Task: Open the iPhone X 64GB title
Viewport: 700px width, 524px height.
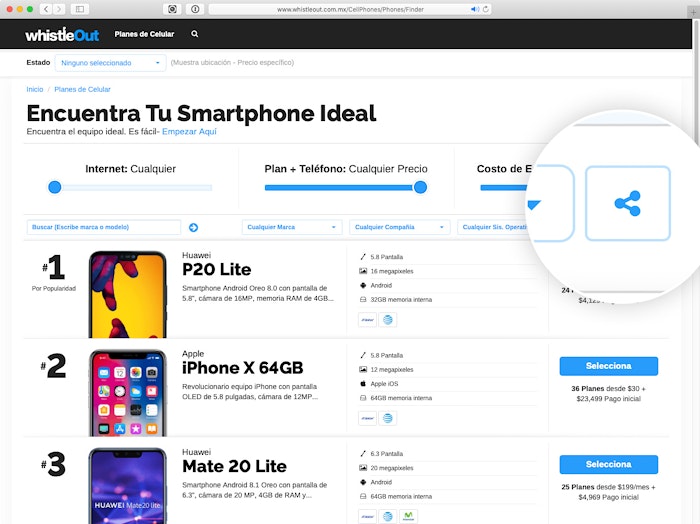Action: 242,368
